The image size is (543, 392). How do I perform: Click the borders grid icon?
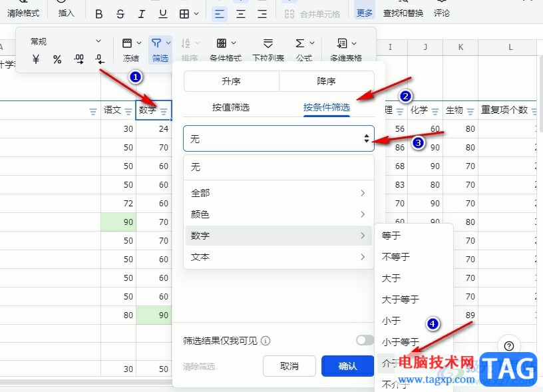184,14
